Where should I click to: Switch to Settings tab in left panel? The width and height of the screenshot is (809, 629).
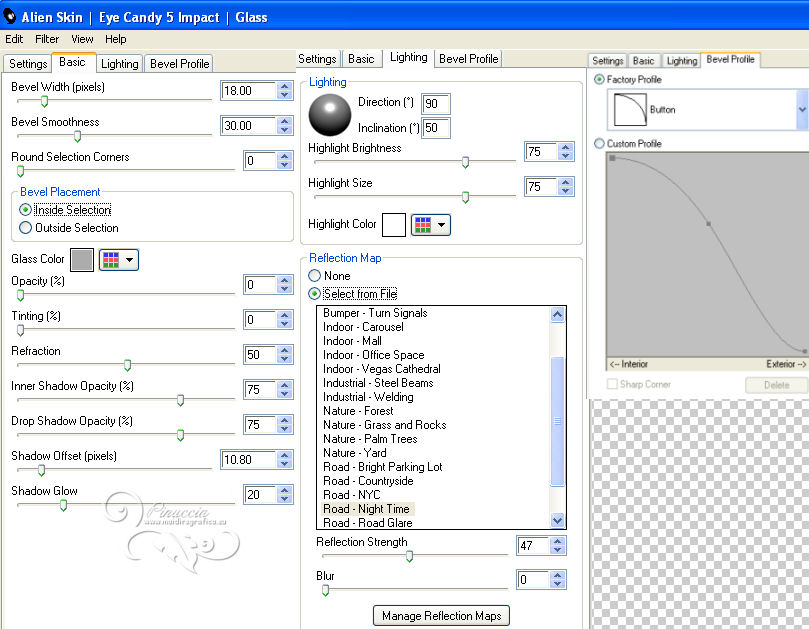pos(28,63)
